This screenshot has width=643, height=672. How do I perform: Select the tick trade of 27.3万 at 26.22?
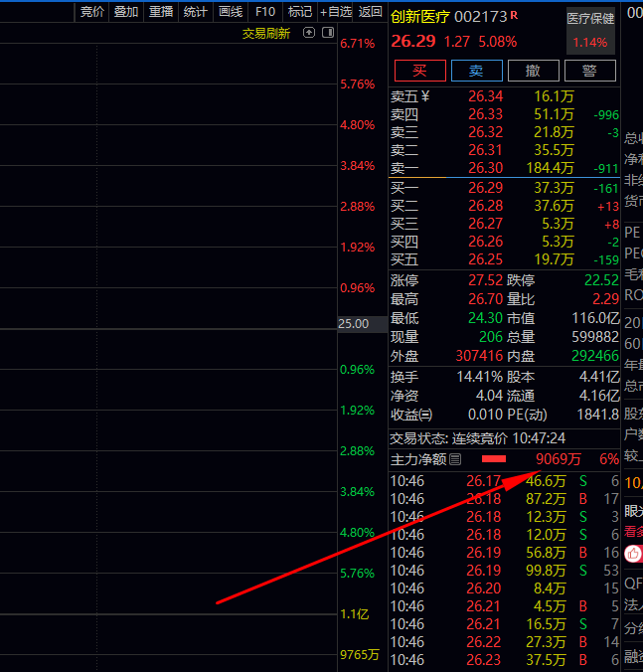tap(504, 642)
